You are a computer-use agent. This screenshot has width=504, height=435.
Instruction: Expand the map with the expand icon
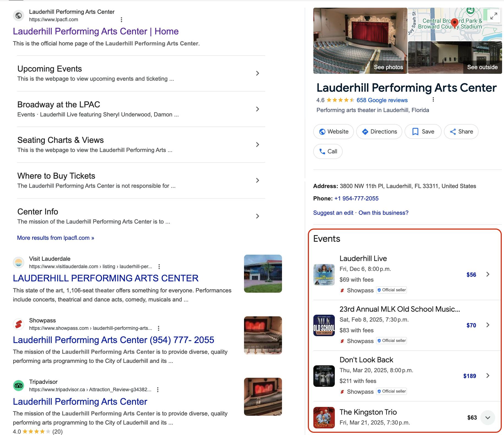[x=494, y=16]
